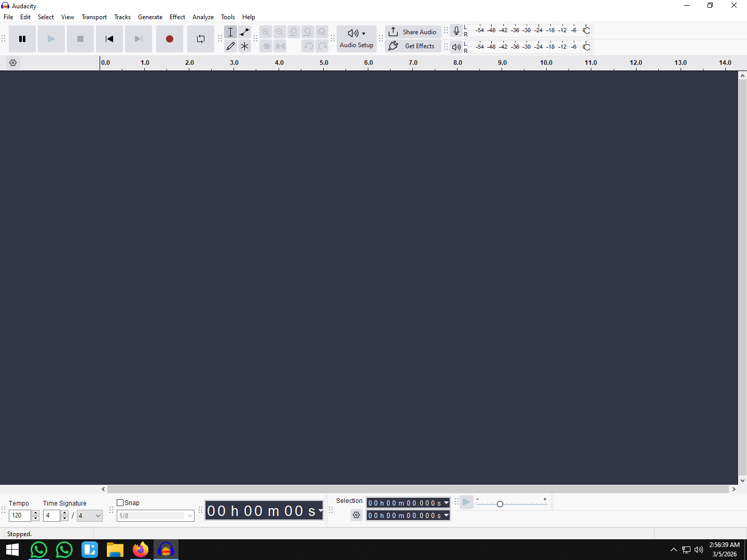Toggle the Loop playback button
Image resolution: width=747 pixels, height=560 pixels.
[200, 39]
